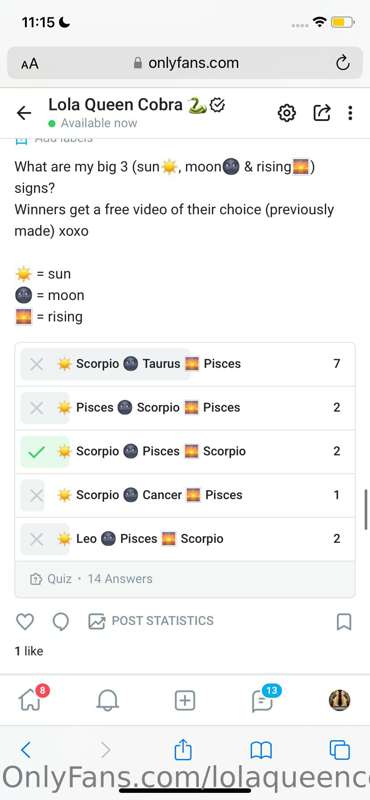
Task: Open the AA text size menu
Action: pyautogui.click(x=30, y=63)
